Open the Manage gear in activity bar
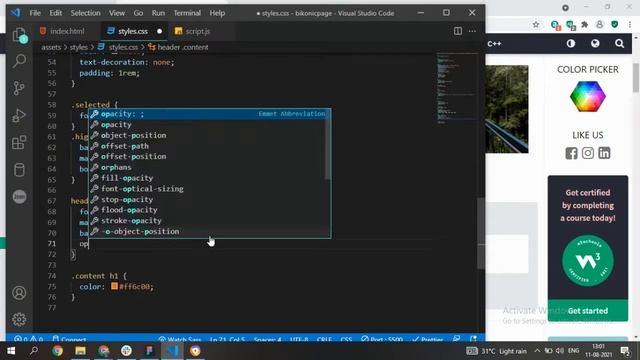Screen dimensions: 640x360 (19, 319)
